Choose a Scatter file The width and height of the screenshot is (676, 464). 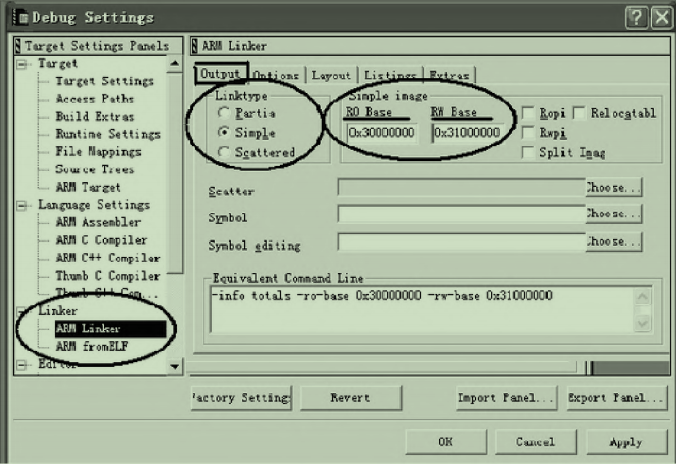[x=613, y=188]
